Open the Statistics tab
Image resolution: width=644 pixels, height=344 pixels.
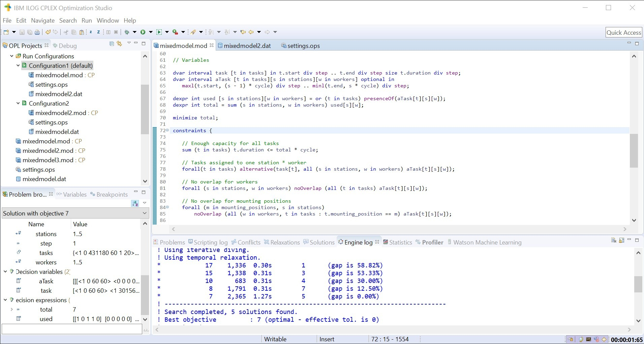tap(398, 242)
